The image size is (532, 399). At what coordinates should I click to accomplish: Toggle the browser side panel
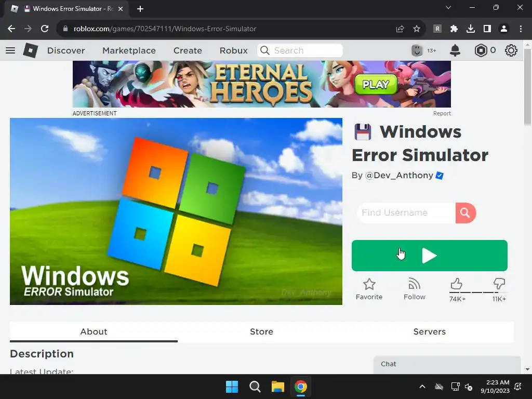[487, 29]
